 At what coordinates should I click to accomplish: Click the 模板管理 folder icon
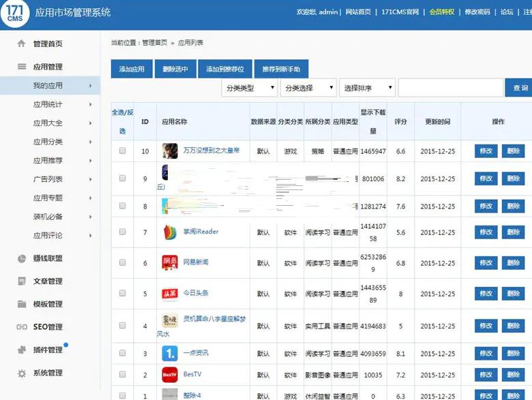pos(21,304)
